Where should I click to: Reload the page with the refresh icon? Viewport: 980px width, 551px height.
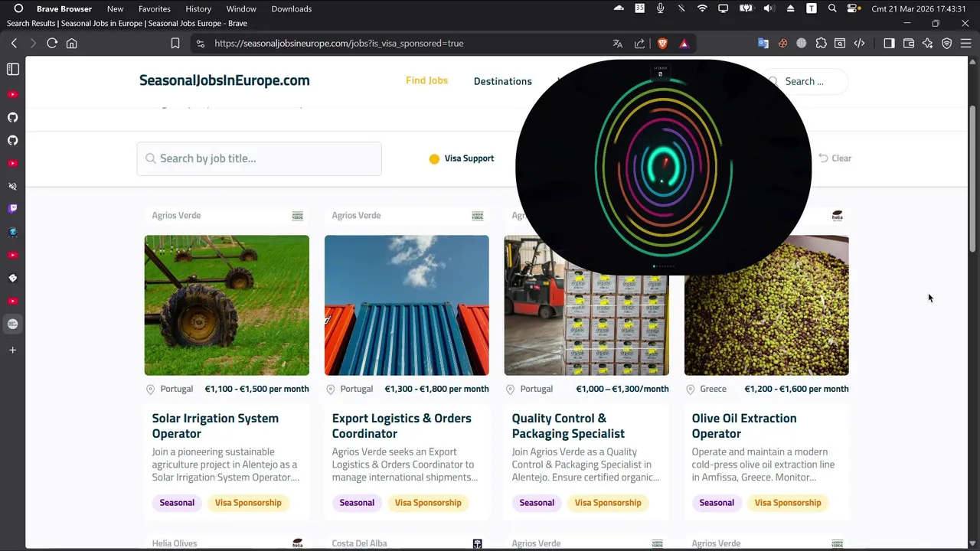pos(52,44)
